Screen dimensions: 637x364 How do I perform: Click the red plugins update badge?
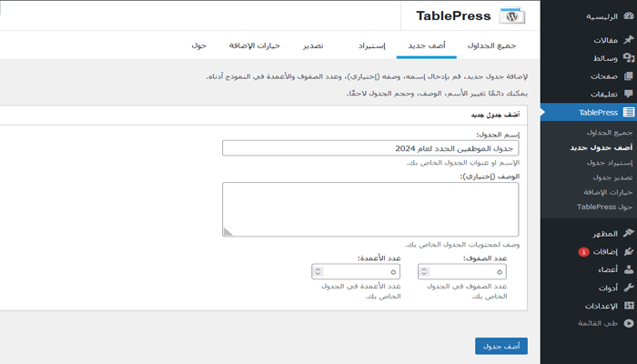point(584,252)
